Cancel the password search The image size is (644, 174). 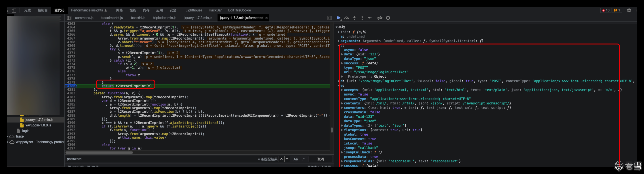(321, 159)
